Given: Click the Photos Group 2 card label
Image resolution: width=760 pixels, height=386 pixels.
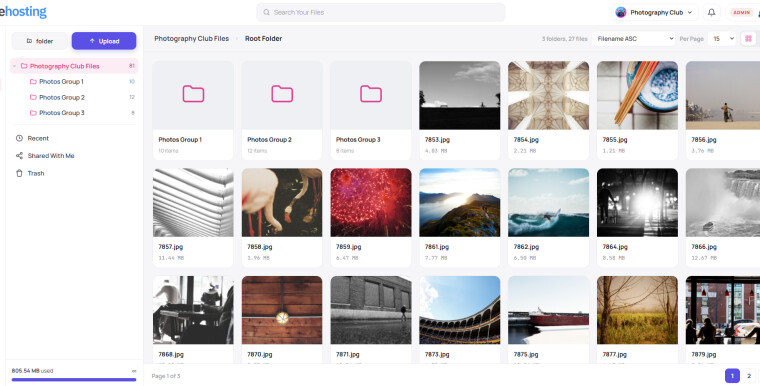Looking at the screenshot, I should tap(269, 140).
